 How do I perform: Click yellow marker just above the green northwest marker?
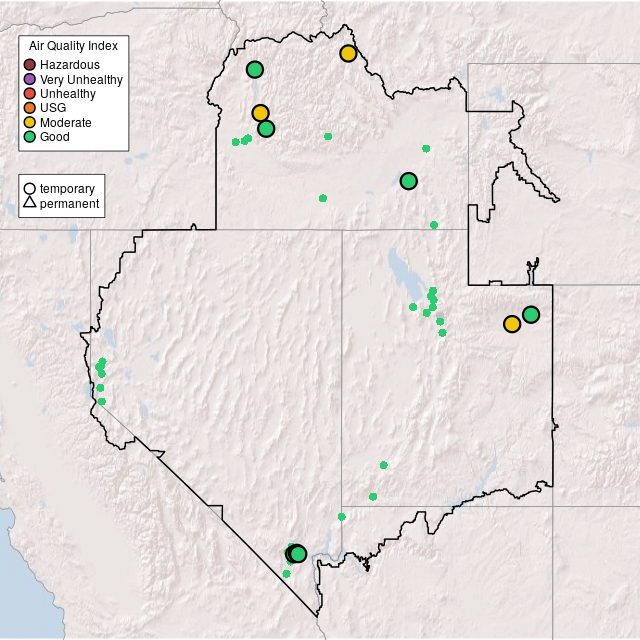(x=260, y=113)
